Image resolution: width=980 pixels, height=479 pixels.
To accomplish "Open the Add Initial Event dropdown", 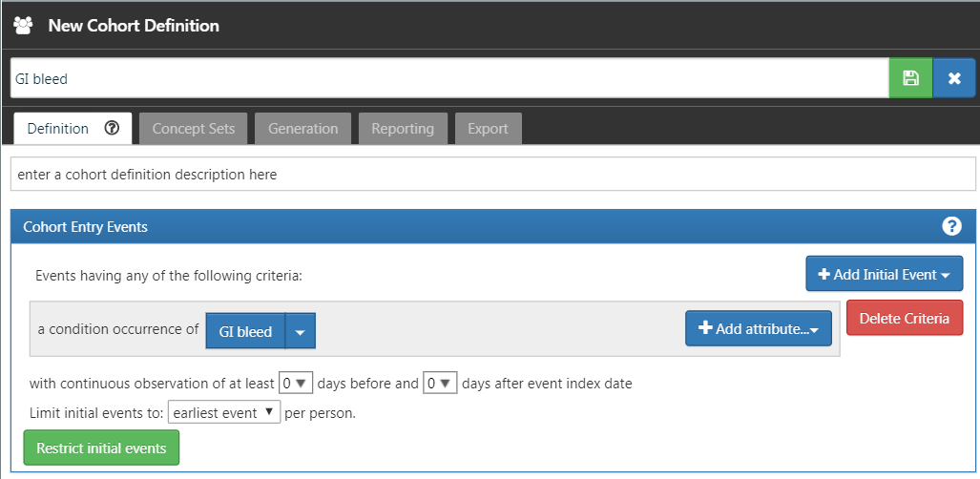I will (885, 274).
